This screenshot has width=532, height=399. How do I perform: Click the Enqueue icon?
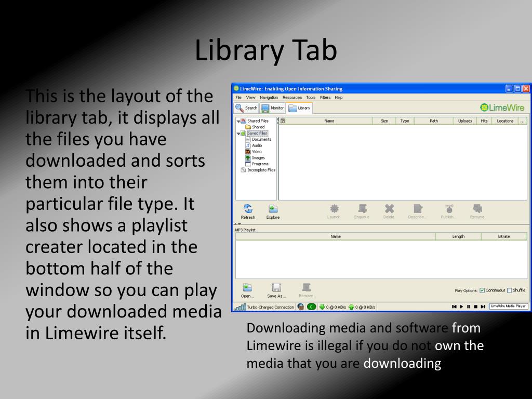tap(362, 208)
